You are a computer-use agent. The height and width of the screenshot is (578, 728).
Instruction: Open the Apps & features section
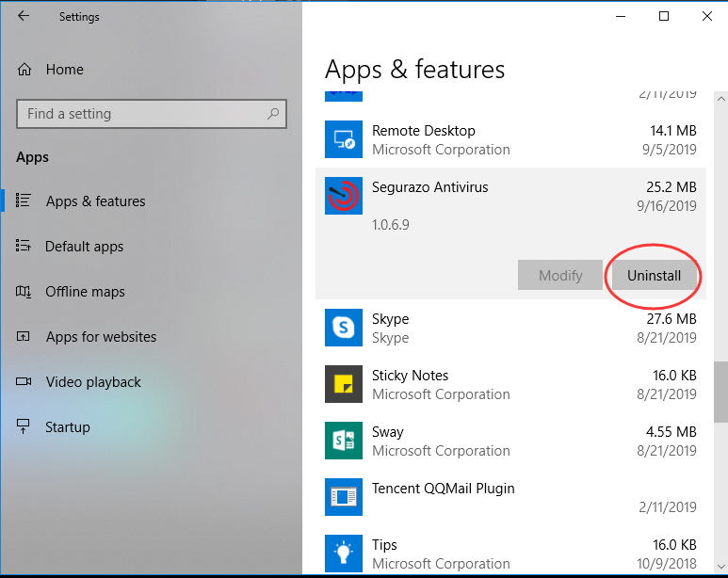click(x=95, y=201)
